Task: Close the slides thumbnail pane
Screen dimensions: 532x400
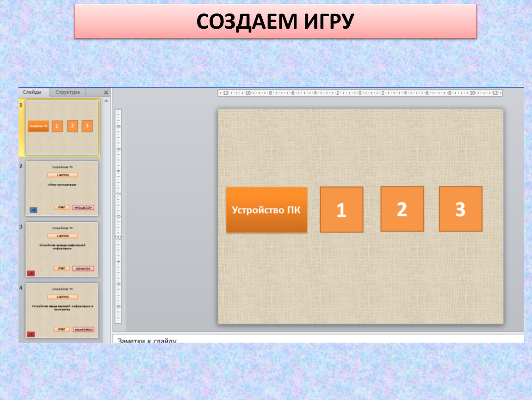Action: coord(106,93)
